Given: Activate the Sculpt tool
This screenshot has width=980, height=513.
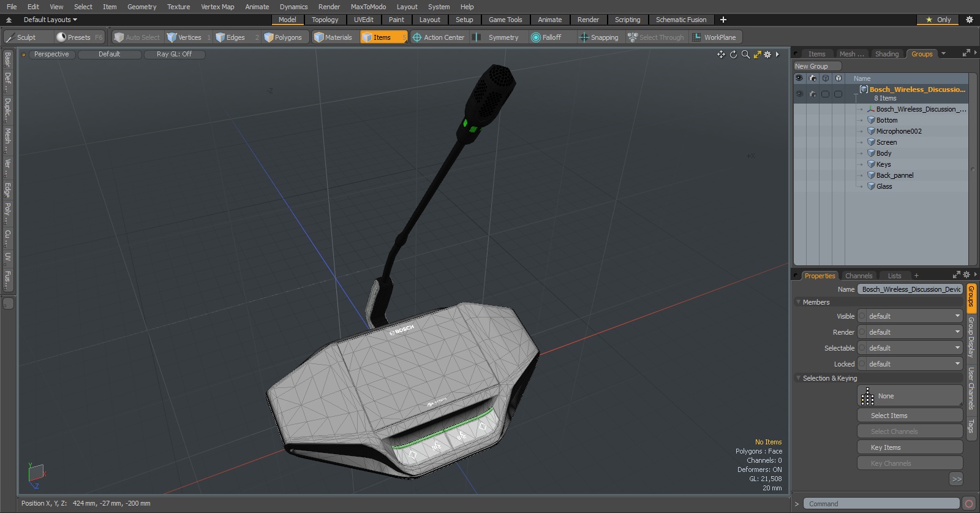Looking at the screenshot, I should point(28,37).
